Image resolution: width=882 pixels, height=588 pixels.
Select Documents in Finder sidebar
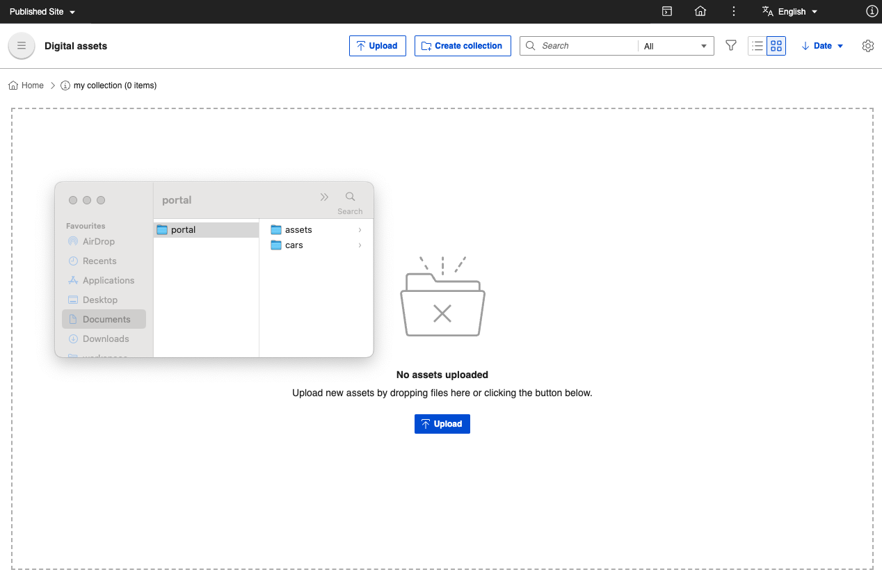(106, 319)
